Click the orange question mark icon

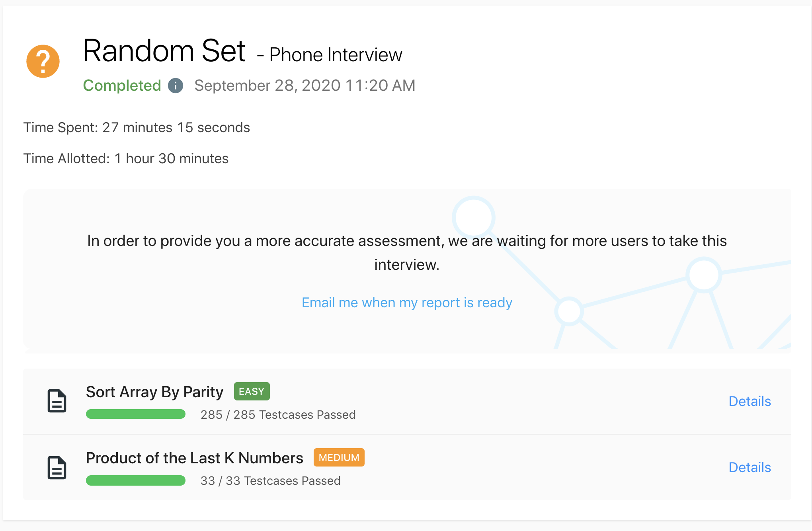pos(43,61)
